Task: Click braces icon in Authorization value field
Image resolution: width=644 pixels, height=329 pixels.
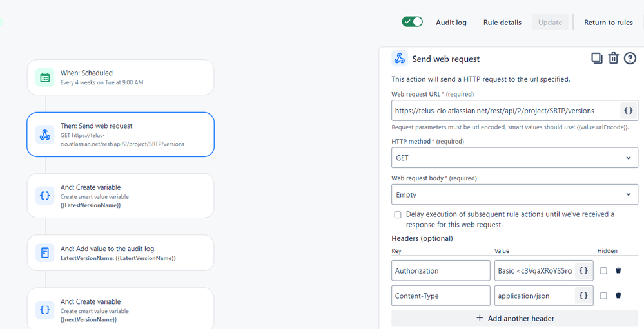Action: 583,271
